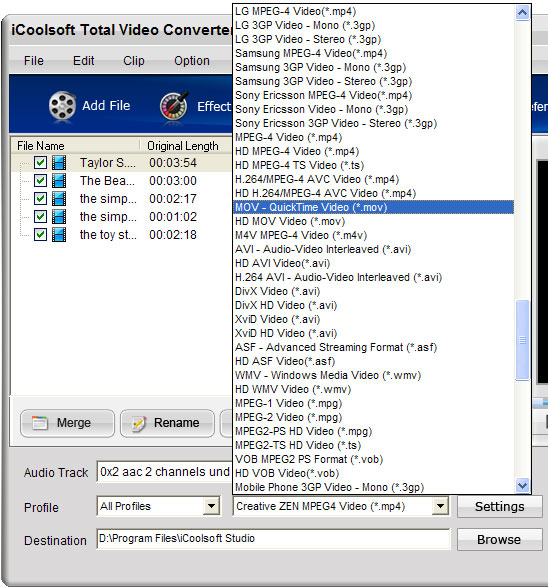The width and height of the screenshot is (548, 588).
Task: Click the Rename pencil icon
Action: click(139, 423)
